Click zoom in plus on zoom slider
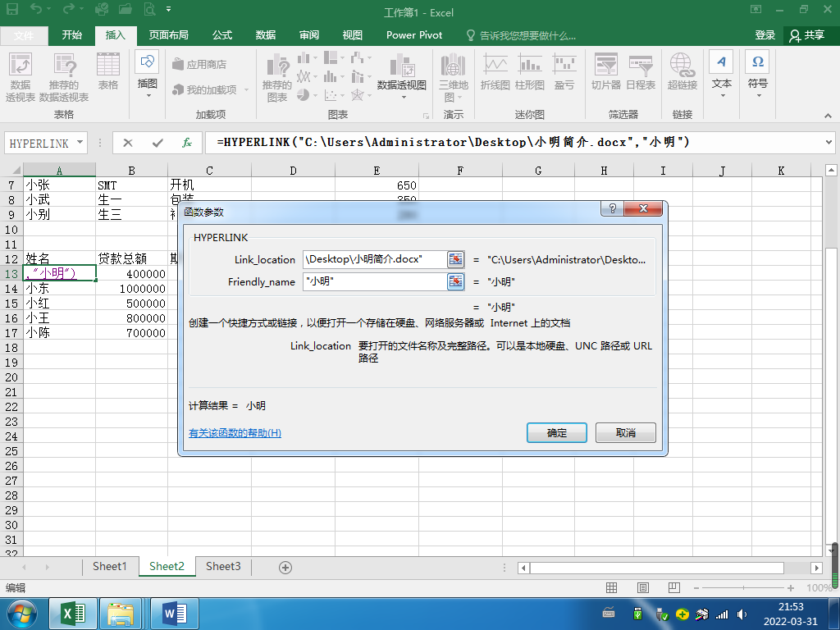Image resolution: width=840 pixels, height=630 pixels. [x=790, y=587]
